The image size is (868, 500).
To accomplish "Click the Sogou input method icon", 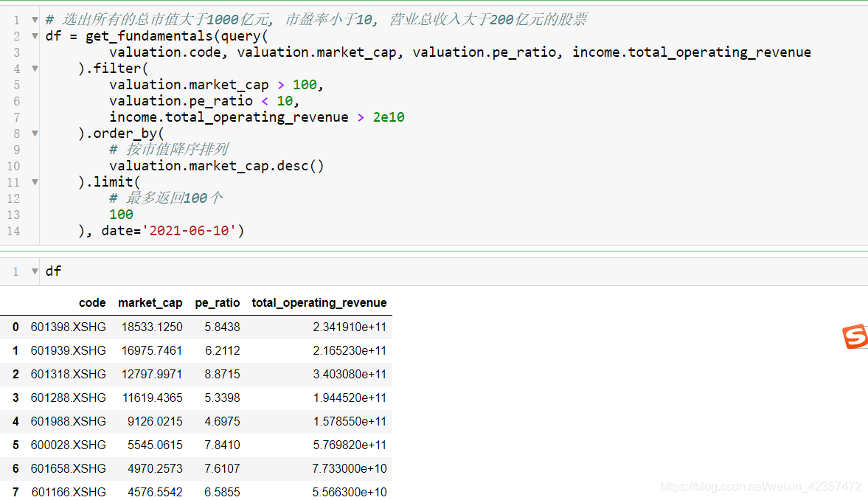I will click(855, 336).
